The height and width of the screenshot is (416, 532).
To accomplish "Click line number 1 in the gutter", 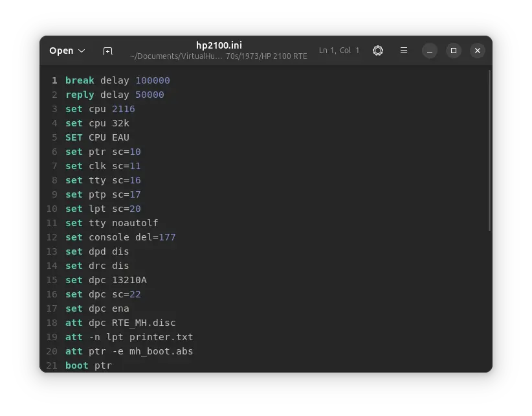I will tap(54, 80).
